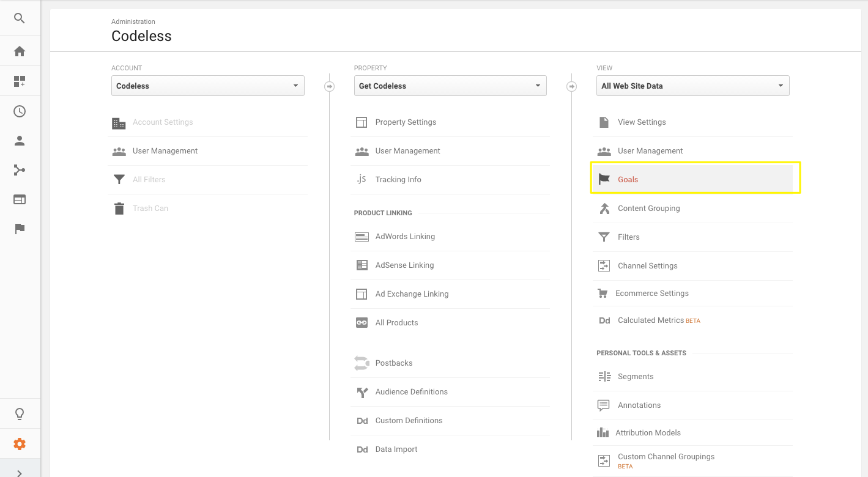Click the Postbacks arrows icon
This screenshot has height=477, width=868.
pos(362,363)
